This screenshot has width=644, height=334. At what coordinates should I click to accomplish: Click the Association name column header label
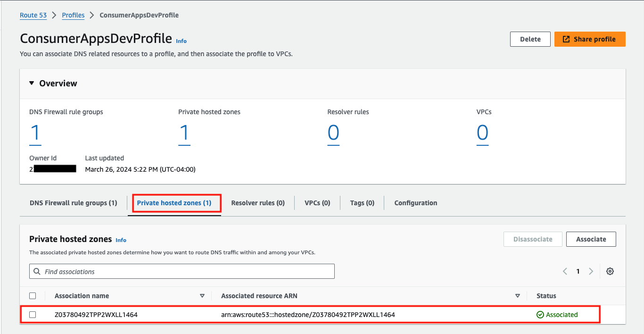(x=82, y=296)
